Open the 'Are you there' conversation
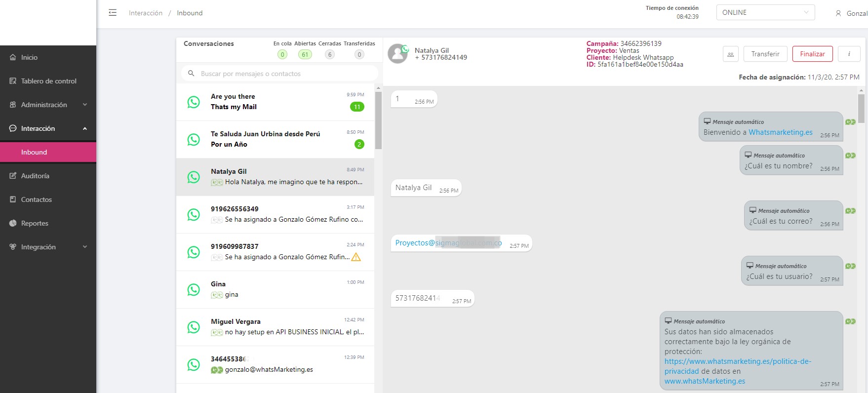This screenshot has height=393, width=868. tap(275, 102)
